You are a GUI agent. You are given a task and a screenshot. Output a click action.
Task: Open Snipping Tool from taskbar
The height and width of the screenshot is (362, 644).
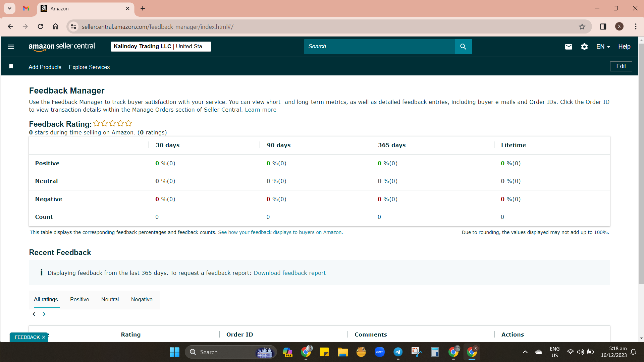pos(416,352)
